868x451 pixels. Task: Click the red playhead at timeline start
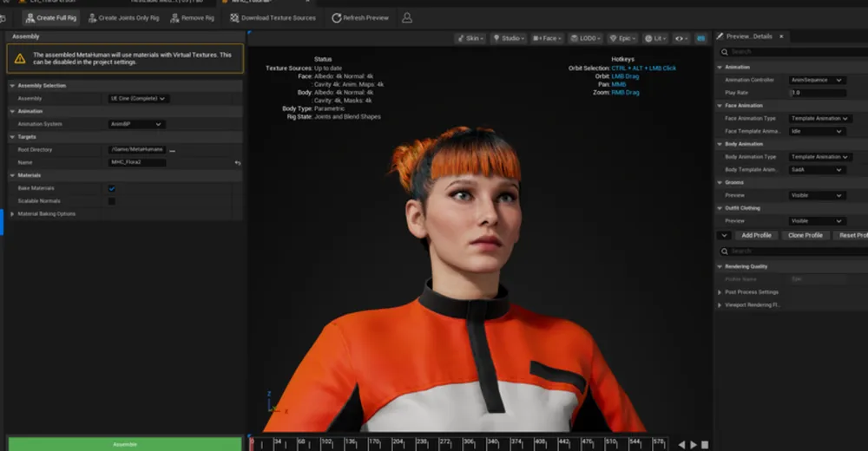[x=252, y=442]
